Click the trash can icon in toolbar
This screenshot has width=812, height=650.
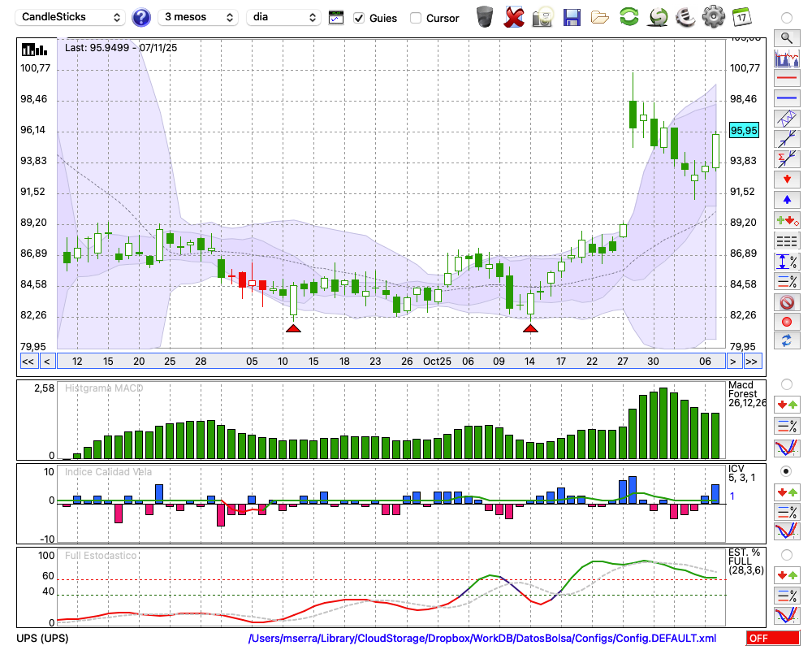click(485, 17)
